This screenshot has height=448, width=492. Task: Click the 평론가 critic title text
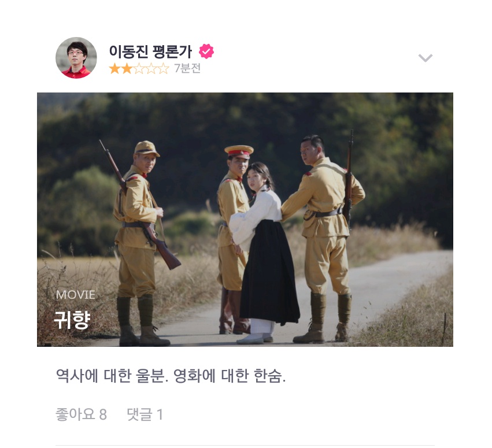tap(172, 51)
